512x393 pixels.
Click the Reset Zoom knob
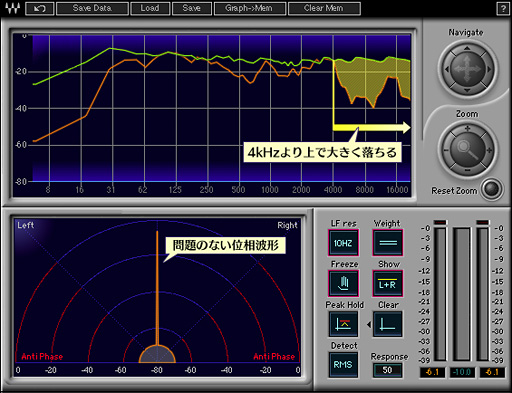pyautogui.click(x=492, y=189)
